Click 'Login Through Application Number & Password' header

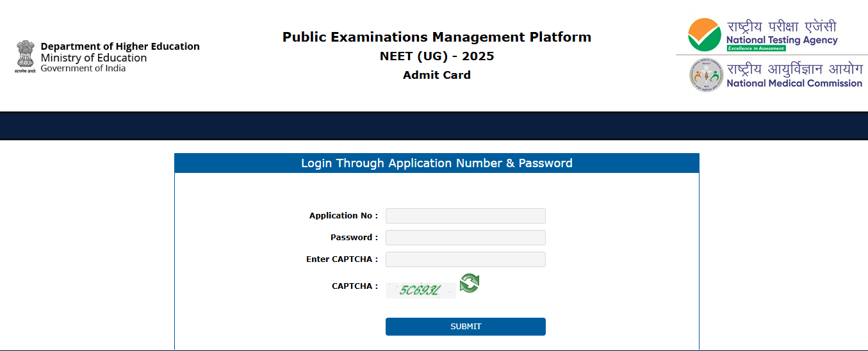[x=437, y=163]
